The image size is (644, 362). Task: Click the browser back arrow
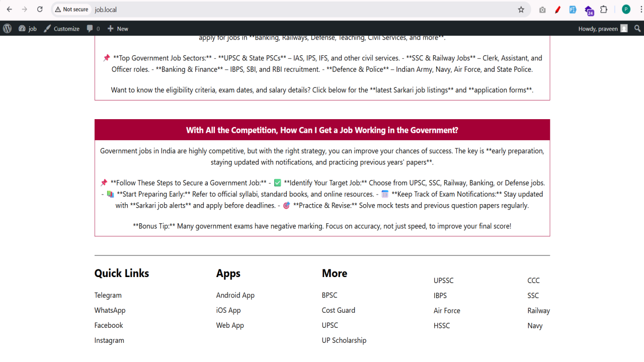click(x=9, y=10)
